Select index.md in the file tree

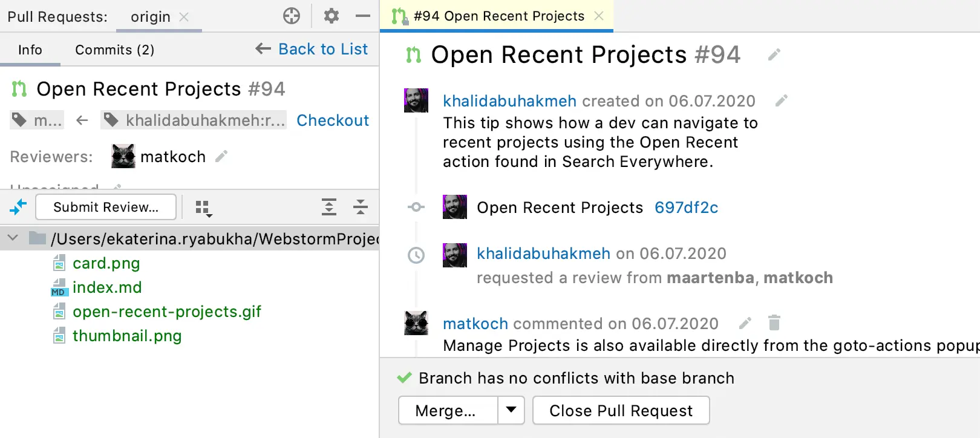tap(107, 287)
